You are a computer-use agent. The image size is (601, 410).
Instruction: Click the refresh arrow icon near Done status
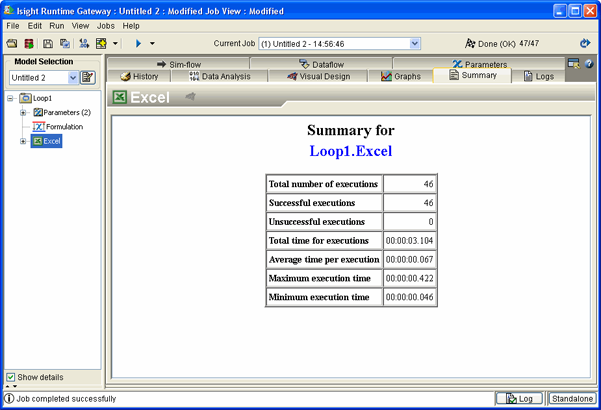pyautogui.click(x=585, y=44)
